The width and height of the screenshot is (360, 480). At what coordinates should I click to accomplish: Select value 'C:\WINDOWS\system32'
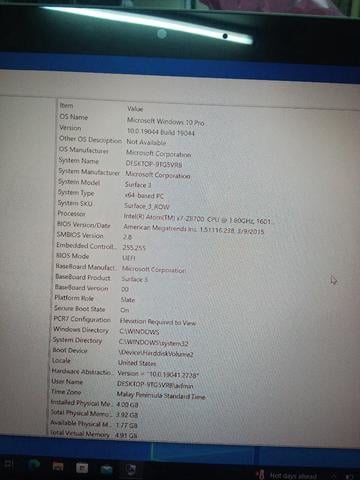point(154,343)
